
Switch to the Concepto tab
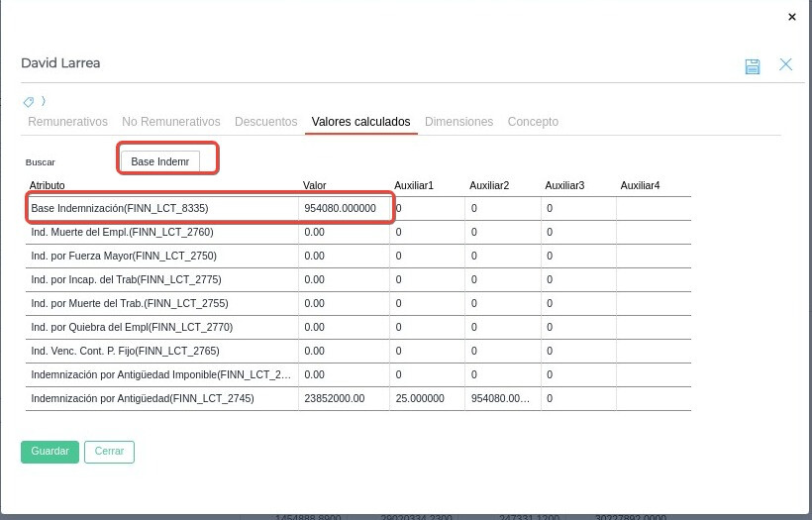pyautogui.click(x=533, y=122)
